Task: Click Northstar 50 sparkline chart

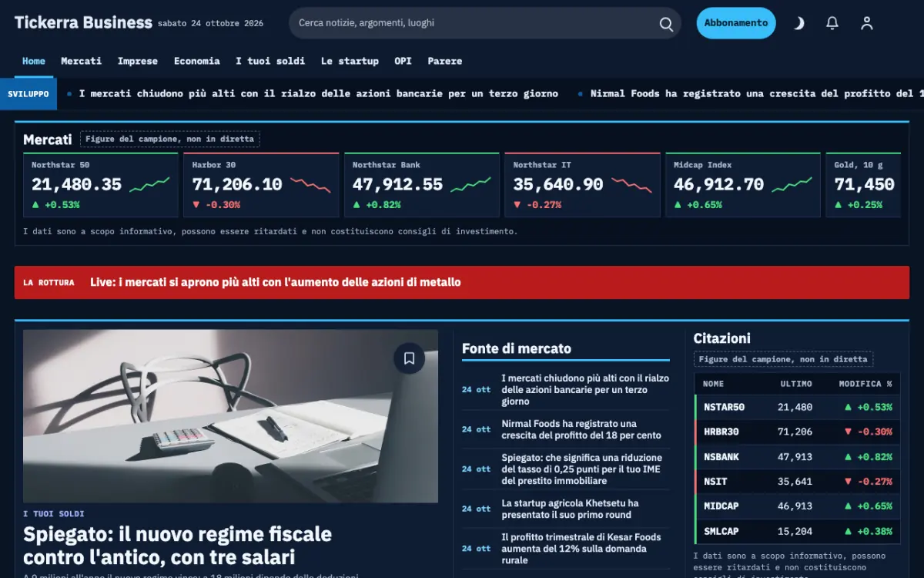Action: [x=149, y=185]
